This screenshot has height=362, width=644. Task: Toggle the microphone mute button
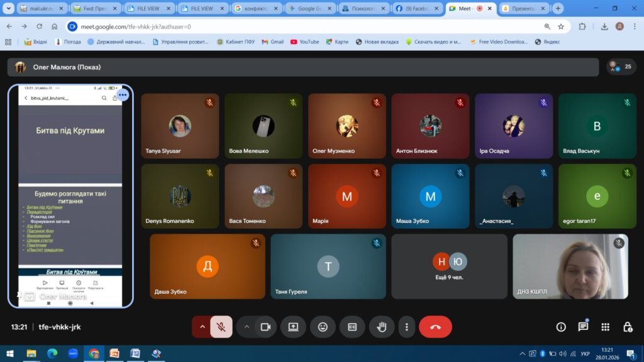221,327
